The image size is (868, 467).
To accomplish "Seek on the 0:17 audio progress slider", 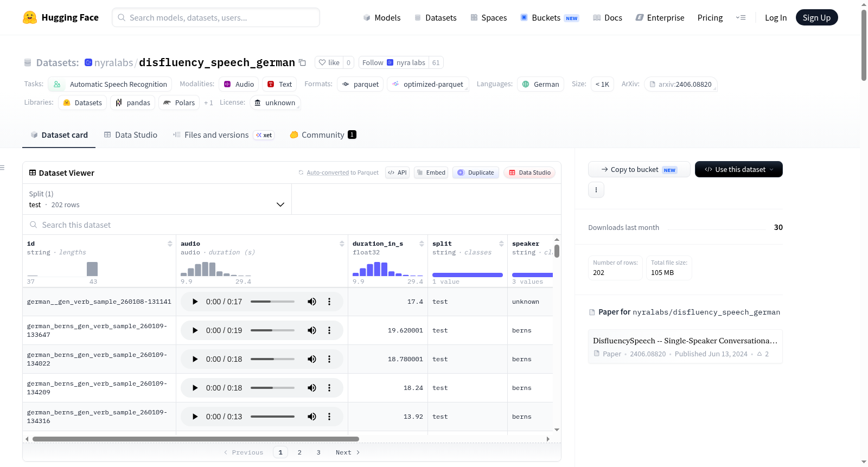I will point(272,302).
